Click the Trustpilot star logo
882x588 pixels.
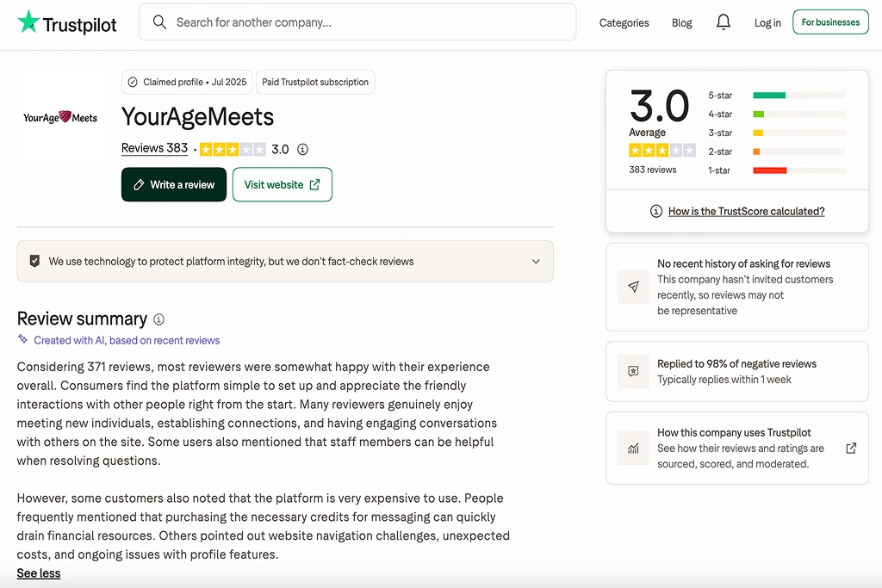tap(28, 22)
